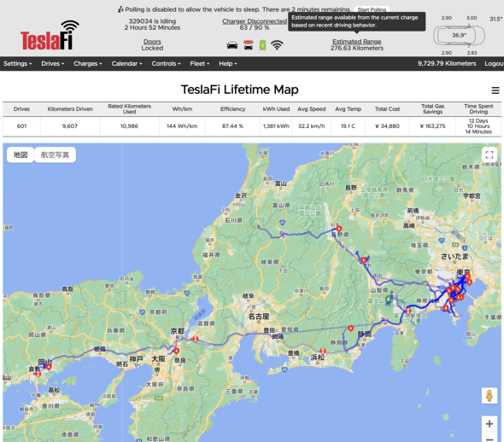The width and height of the screenshot is (504, 442).
Task: Select the Street View pegman icon
Action: [489, 395]
